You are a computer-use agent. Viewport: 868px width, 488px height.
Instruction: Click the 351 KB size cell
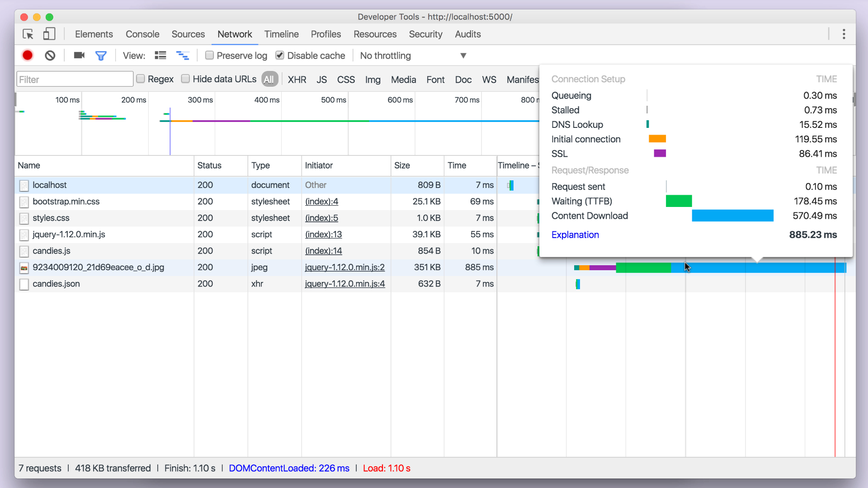(418, 267)
